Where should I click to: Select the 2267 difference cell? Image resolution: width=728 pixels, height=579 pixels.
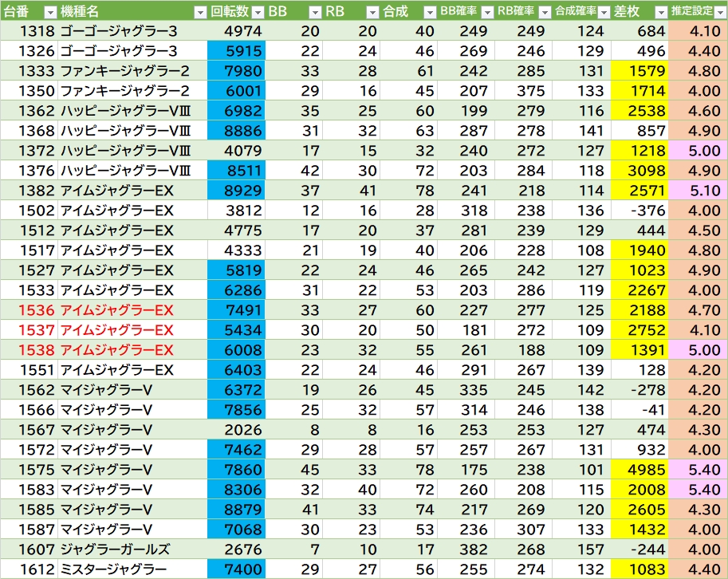coord(639,290)
